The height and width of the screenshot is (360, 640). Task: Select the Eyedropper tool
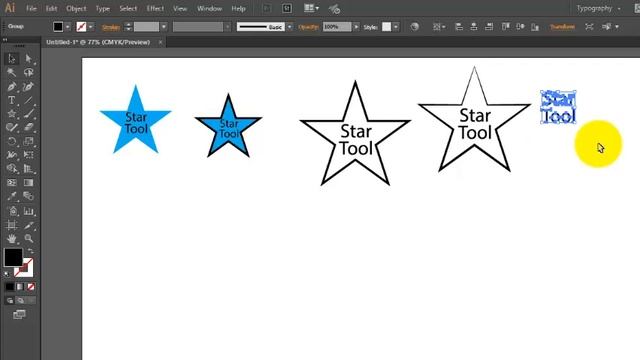[11, 196]
